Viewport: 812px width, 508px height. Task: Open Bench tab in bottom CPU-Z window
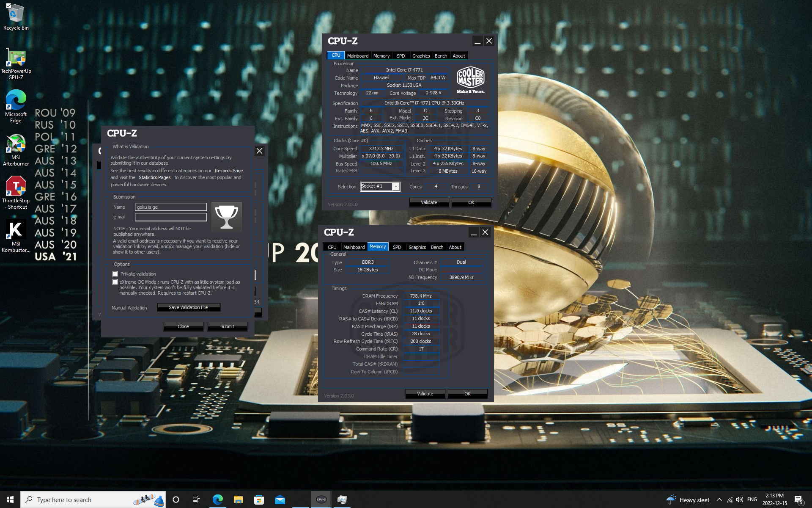tap(437, 247)
